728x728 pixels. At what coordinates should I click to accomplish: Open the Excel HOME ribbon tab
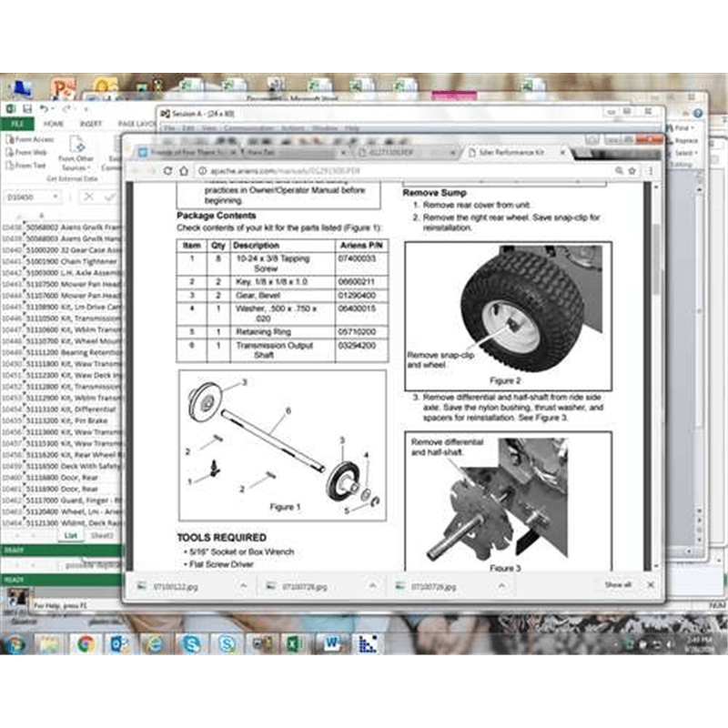tap(54, 124)
